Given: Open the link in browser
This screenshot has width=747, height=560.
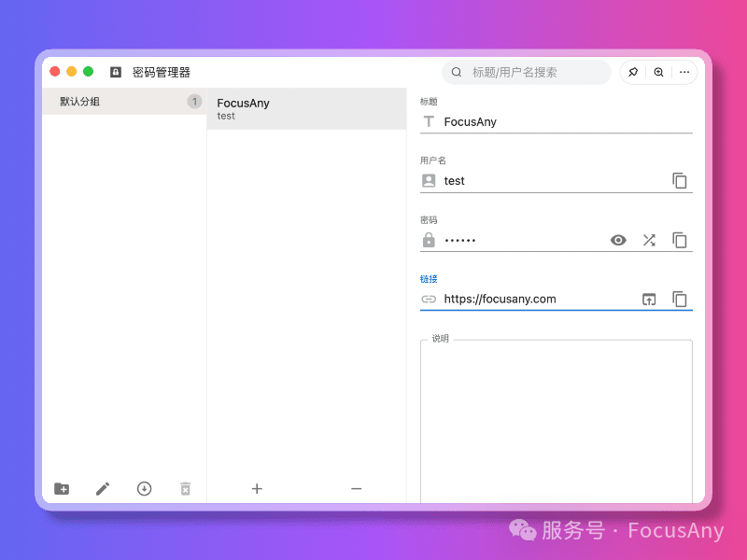Looking at the screenshot, I should (649, 300).
